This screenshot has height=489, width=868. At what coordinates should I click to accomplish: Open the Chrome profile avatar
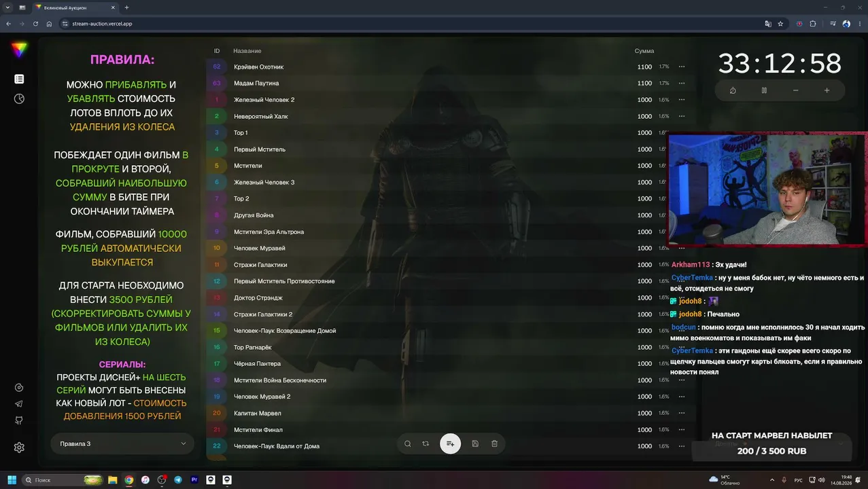pyautogui.click(x=846, y=23)
